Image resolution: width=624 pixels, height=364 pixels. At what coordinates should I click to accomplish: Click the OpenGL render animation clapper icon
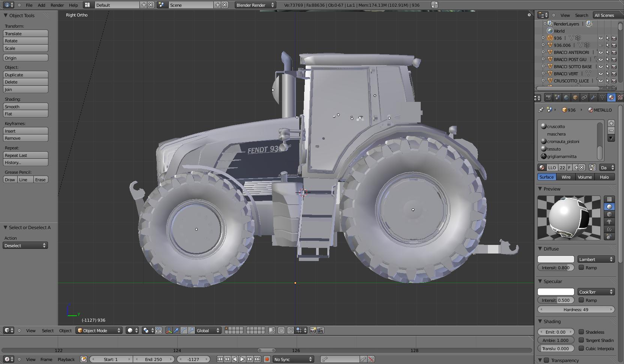(x=320, y=330)
